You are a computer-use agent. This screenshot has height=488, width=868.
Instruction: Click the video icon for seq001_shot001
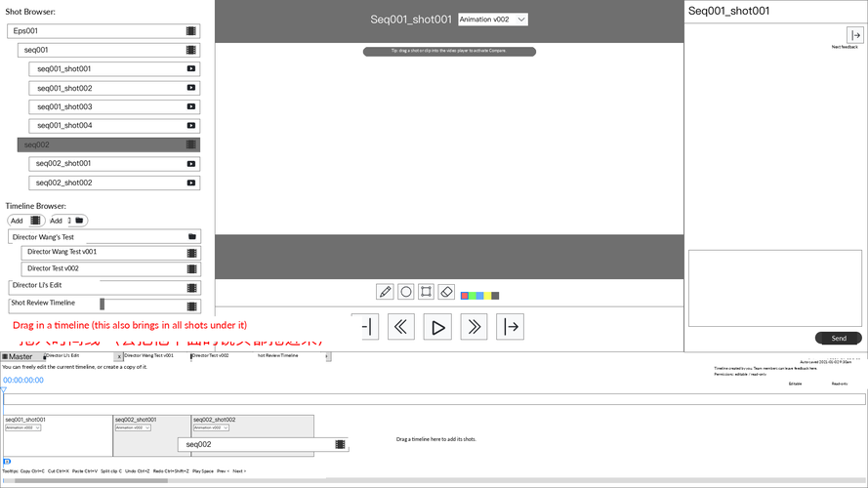191,68
